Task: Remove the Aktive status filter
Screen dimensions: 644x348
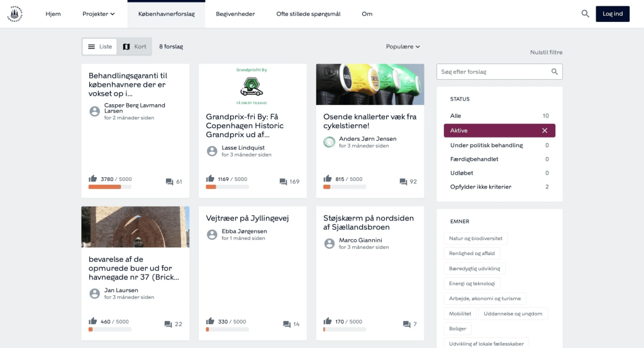Action: click(x=545, y=131)
